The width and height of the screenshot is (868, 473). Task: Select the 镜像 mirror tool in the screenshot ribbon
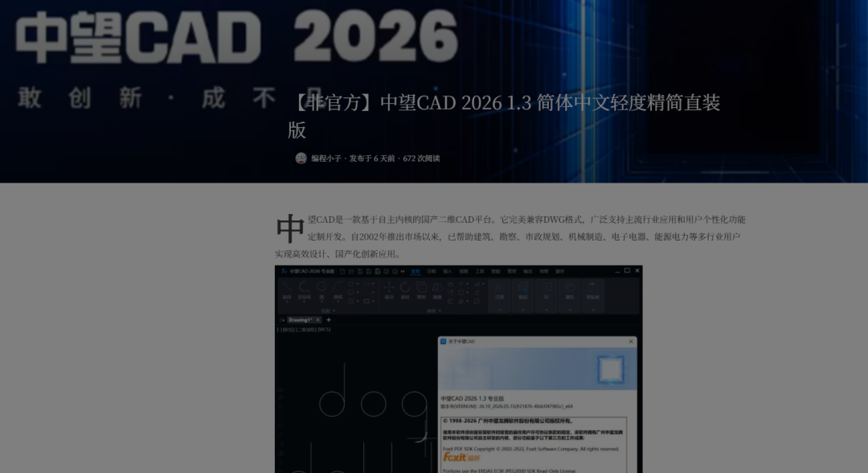[437, 290]
